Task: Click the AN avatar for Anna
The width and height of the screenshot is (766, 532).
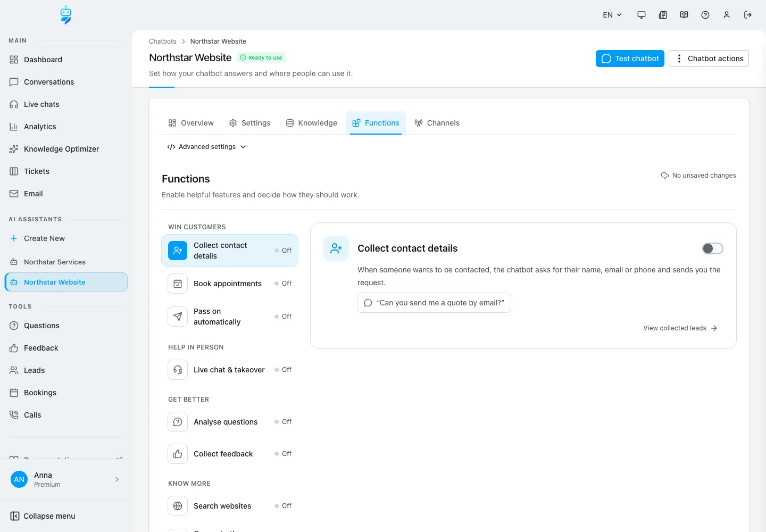Action: coord(19,479)
